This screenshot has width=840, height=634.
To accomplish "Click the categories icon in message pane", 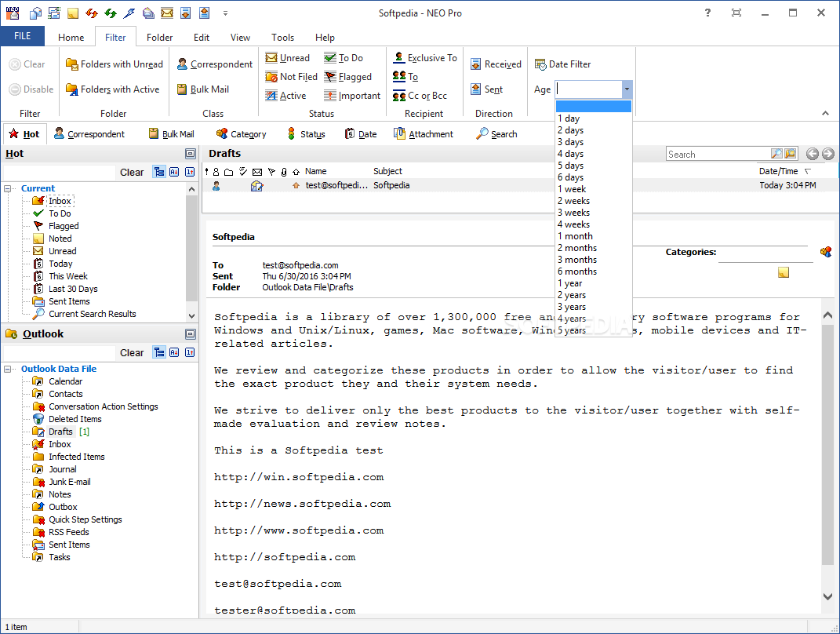I will [826, 251].
